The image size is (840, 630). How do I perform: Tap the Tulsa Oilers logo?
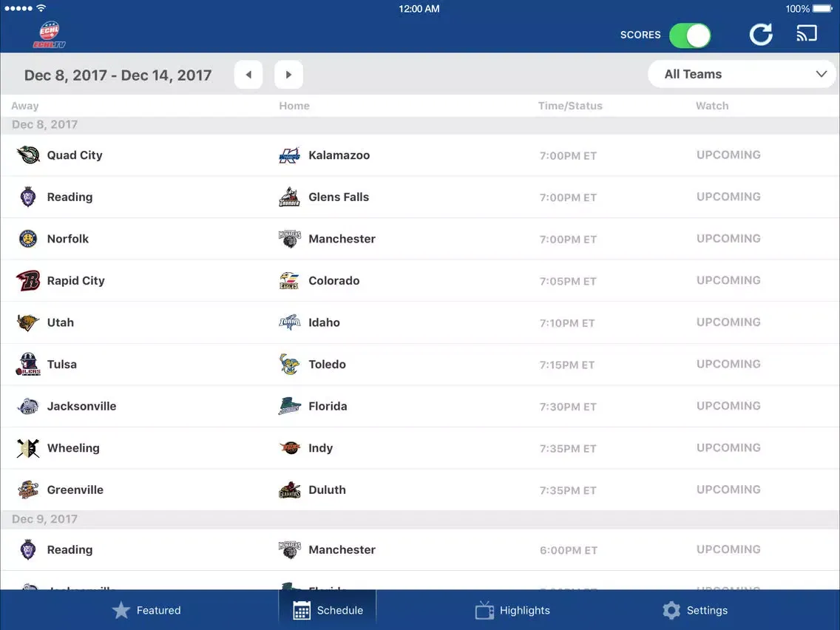click(28, 365)
